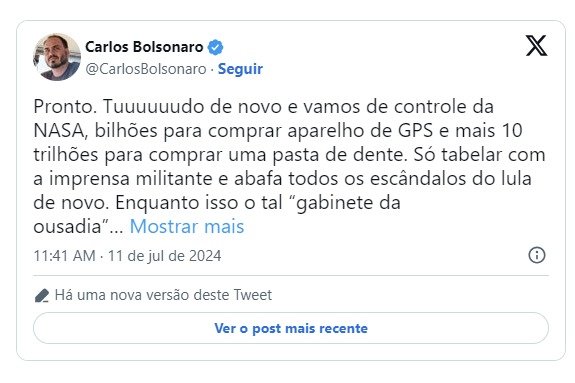Screen dimensions: 575x383
Task: Expand the tweet with Mostrar mais
Action: pyautogui.click(x=187, y=226)
